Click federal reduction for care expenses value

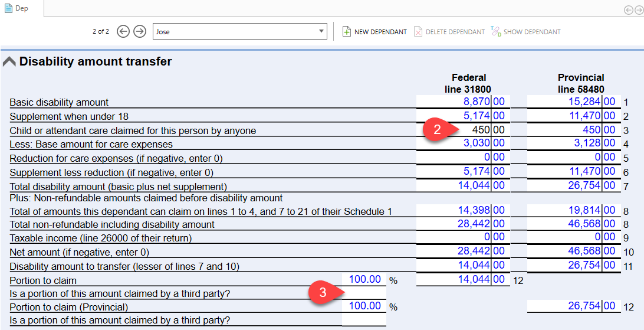coord(463,157)
